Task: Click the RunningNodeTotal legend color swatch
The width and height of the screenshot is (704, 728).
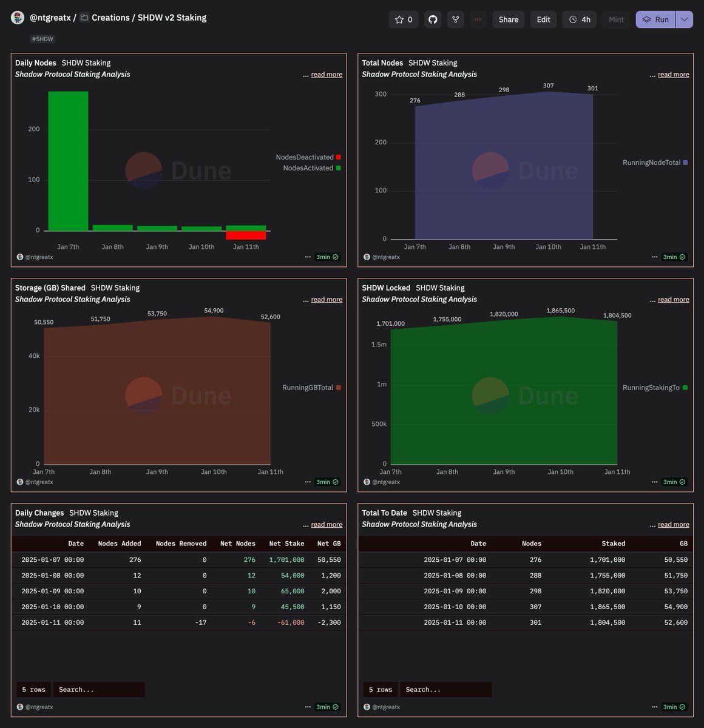Action: click(x=685, y=163)
